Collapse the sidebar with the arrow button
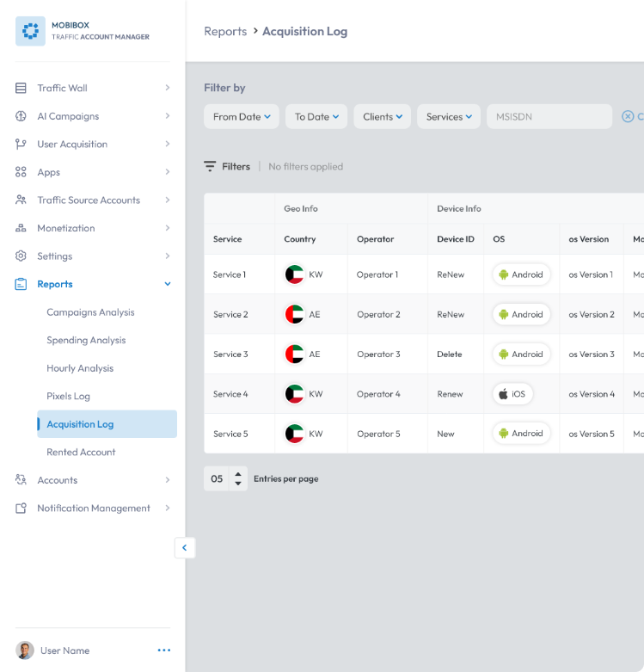 tap(185, 548)
